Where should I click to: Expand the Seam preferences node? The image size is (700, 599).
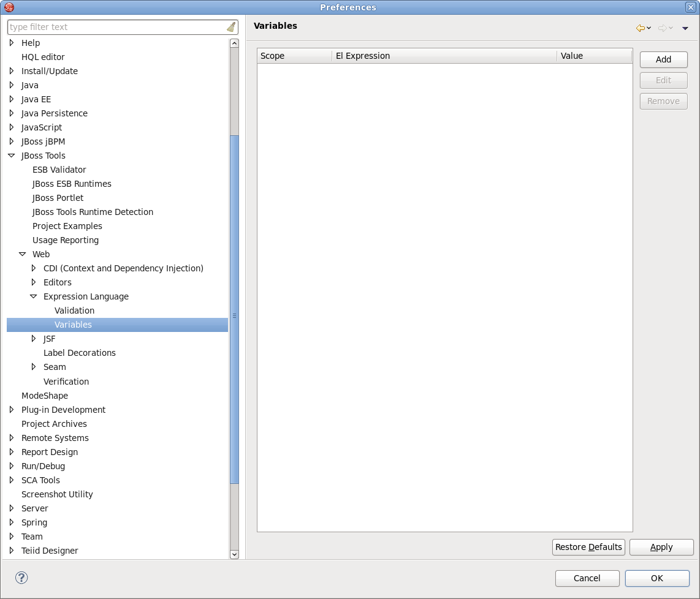(x=34, y=367)
